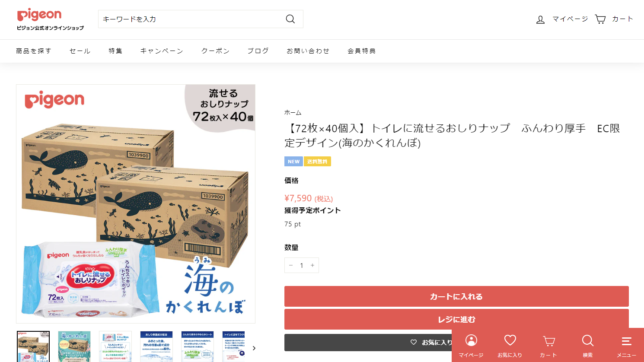
Task: Open the 商品を探す menu
Action: click(x=34, y=51)
